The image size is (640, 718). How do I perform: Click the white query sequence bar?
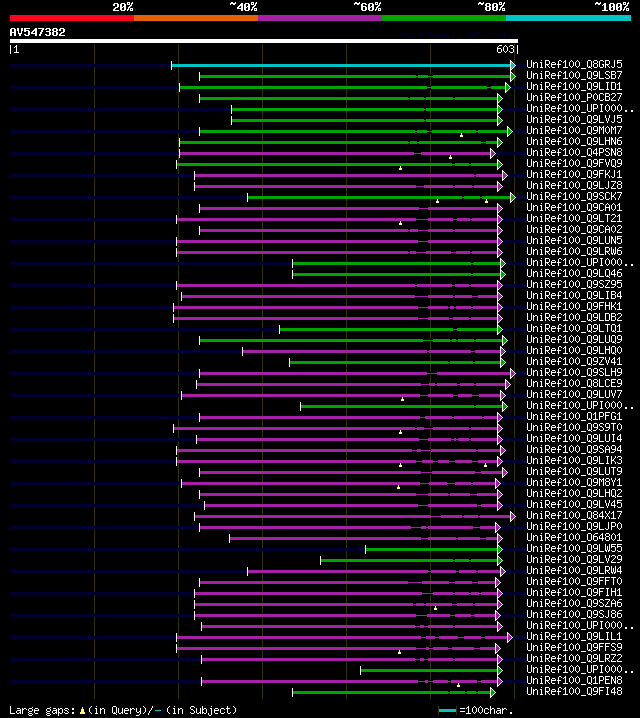264,41
